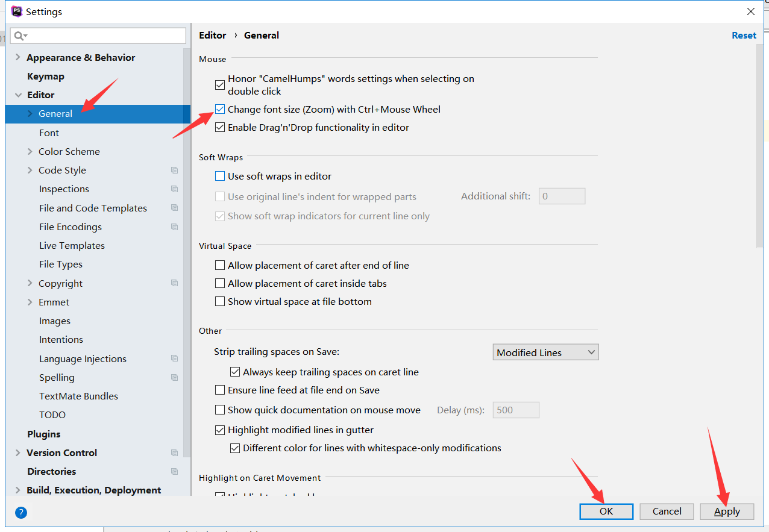Click the project-level icon beside Copyright
The height and width of the screenshot is (532, 769).
tap(174, 283)
